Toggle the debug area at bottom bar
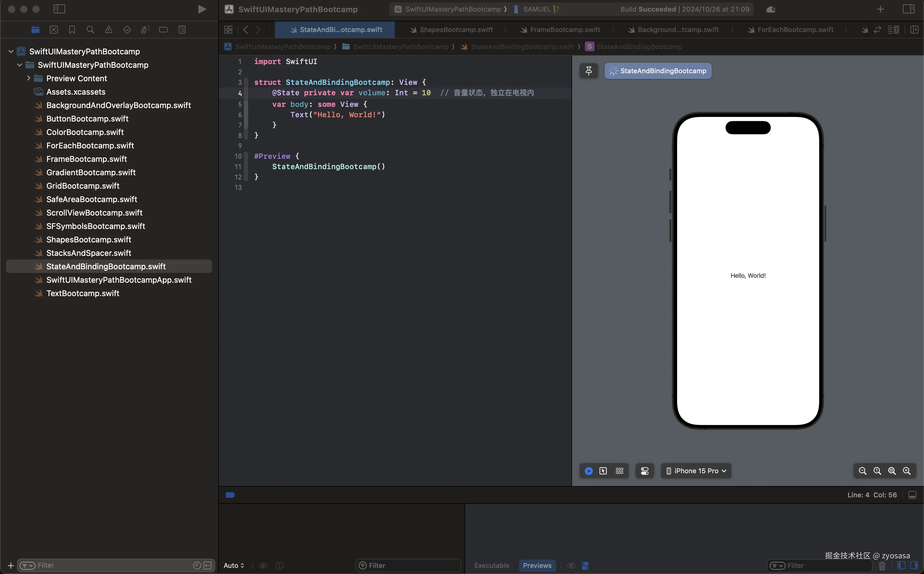This screenshot has width=924, height=574. coord(912,495)
